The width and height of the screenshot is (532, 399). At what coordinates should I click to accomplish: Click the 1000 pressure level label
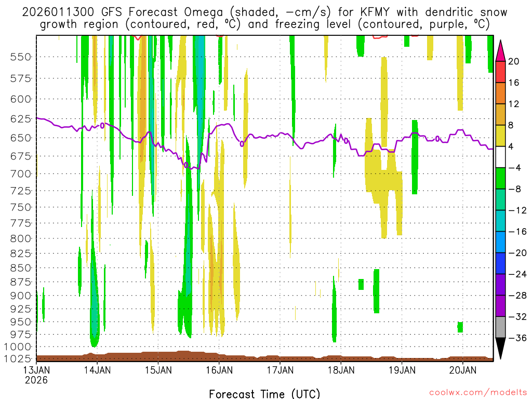coord(18,347)
